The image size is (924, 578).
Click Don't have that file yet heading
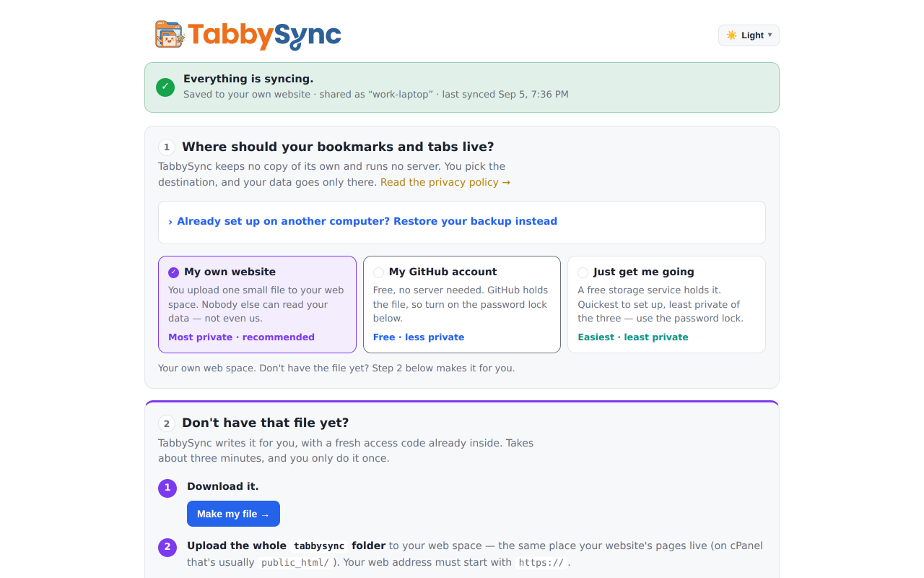click(x=266, y=423)
